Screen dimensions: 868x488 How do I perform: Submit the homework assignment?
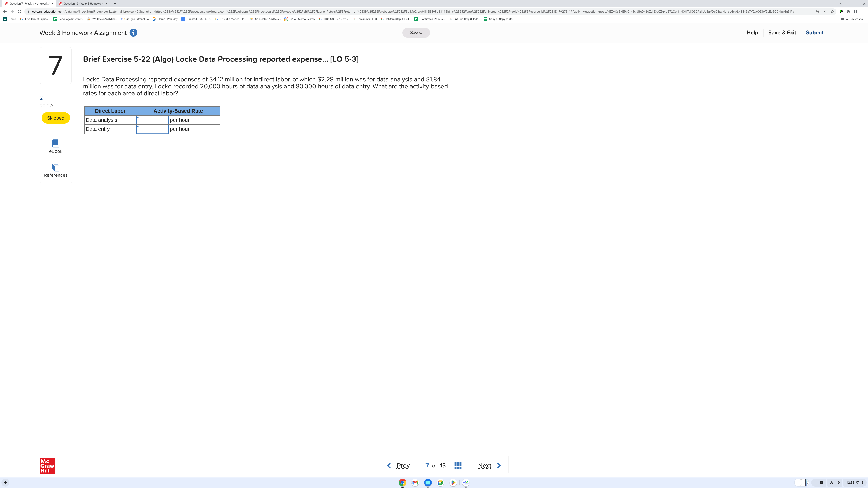(x=814, y=33)
